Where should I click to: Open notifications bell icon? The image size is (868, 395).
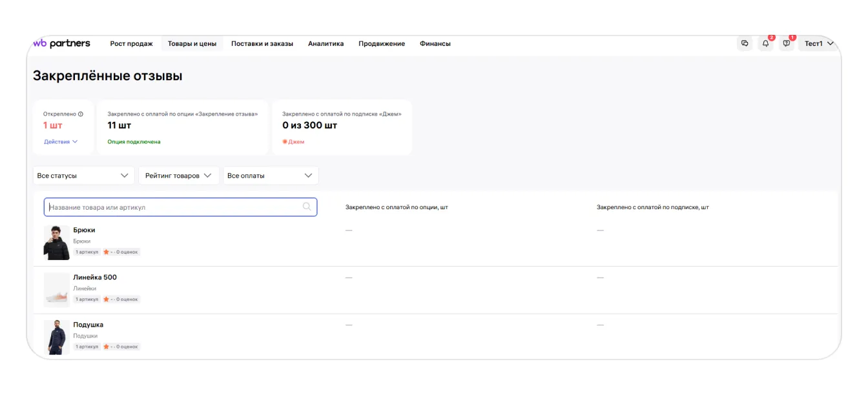point(765,43)
